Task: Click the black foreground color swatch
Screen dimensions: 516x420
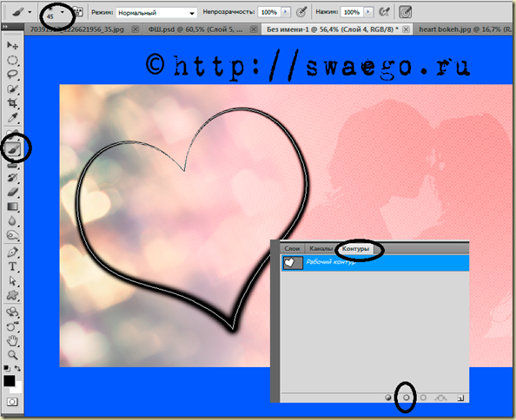Action: pos(10,381)
